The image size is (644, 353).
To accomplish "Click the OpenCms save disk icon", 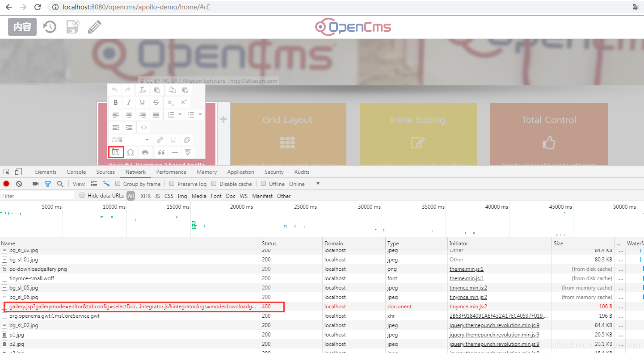I will [x=73, y=27].
